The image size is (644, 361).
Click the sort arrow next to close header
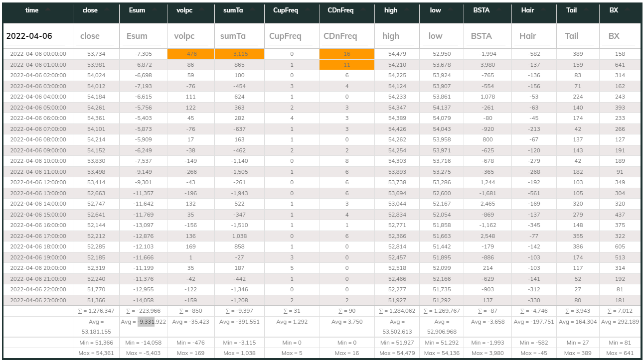tap(108, 10)
